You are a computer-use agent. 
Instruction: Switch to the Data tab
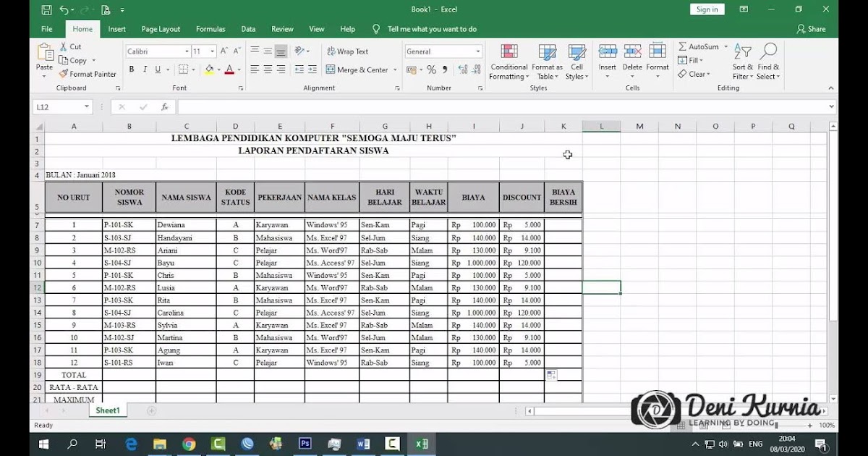(x=248, y=29)
